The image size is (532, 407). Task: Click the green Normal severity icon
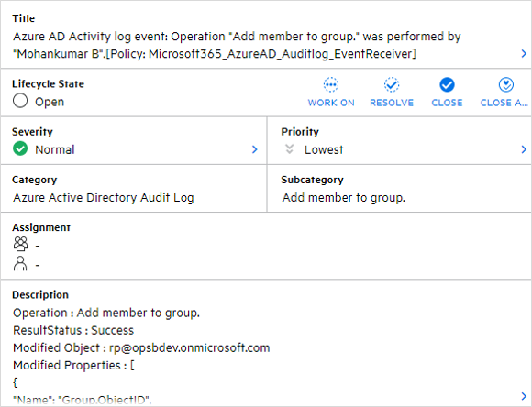(x=20, y=148)
